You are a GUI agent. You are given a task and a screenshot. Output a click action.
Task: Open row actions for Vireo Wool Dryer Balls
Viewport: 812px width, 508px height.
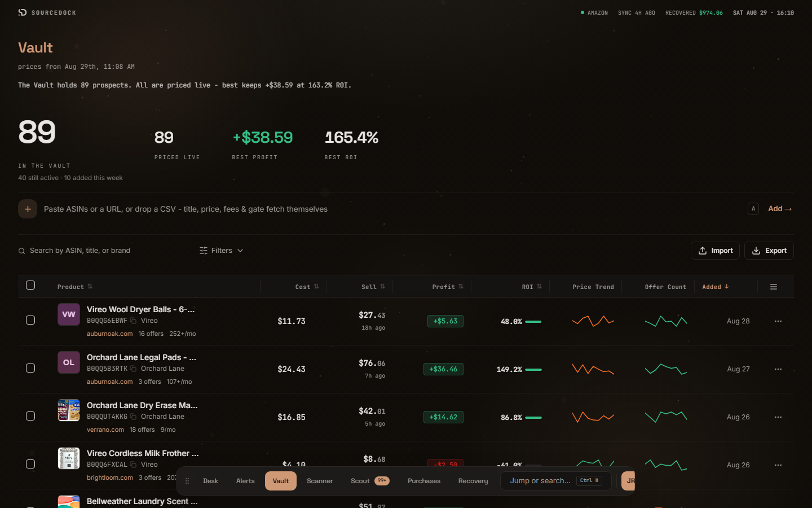(778, 321)
